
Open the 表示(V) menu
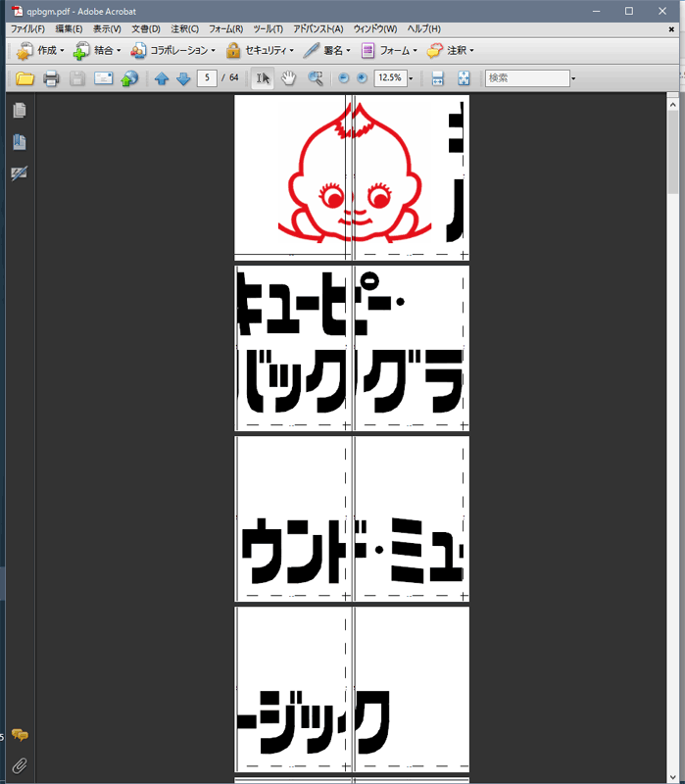pos(107,29)
